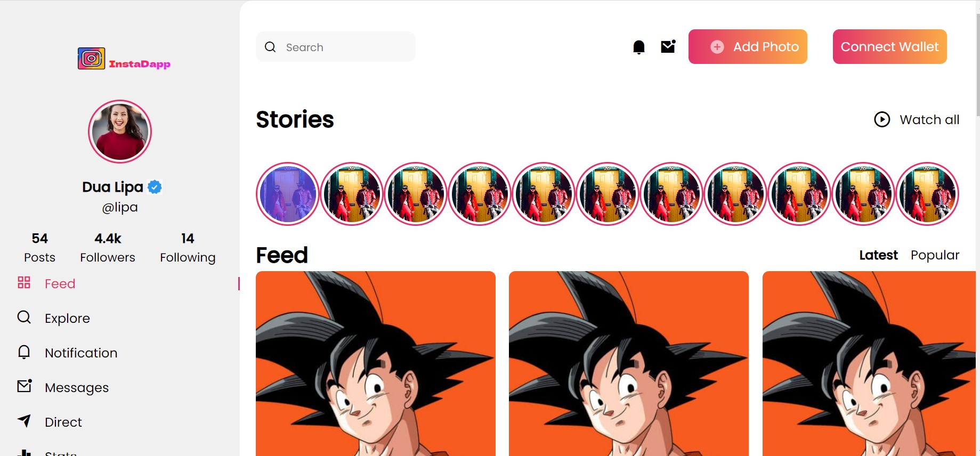Click the notification bell icon in header

pos(638,47)
